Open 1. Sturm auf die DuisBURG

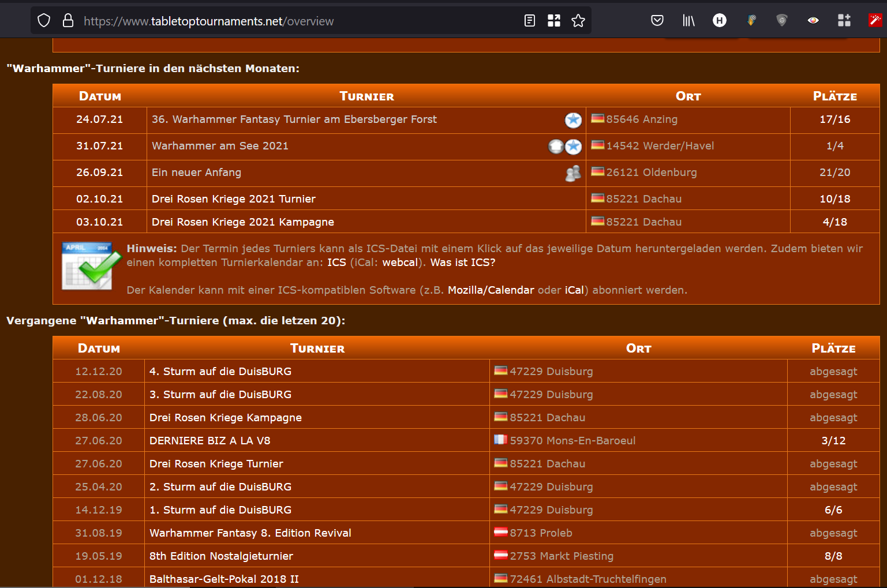click(220, 510)
